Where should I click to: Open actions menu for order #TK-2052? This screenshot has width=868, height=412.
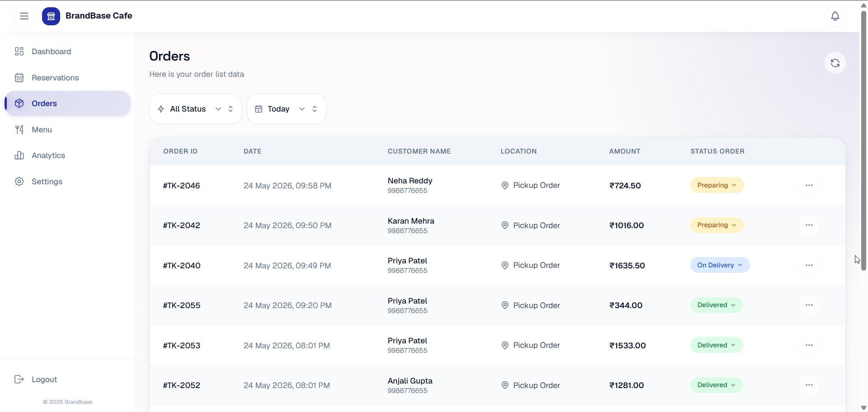pyautogui.click(x=809, y=385)
